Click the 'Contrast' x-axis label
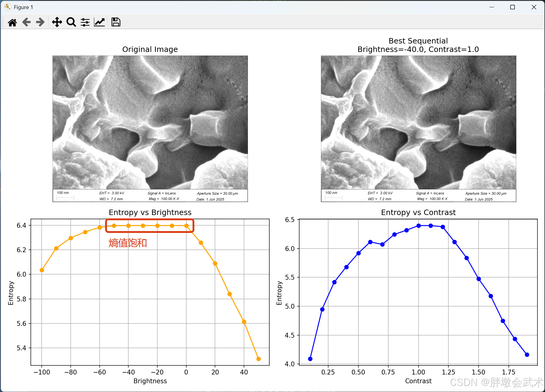This screenshot has width=545, height=392. pyautogui.click(x=418, y=381)
